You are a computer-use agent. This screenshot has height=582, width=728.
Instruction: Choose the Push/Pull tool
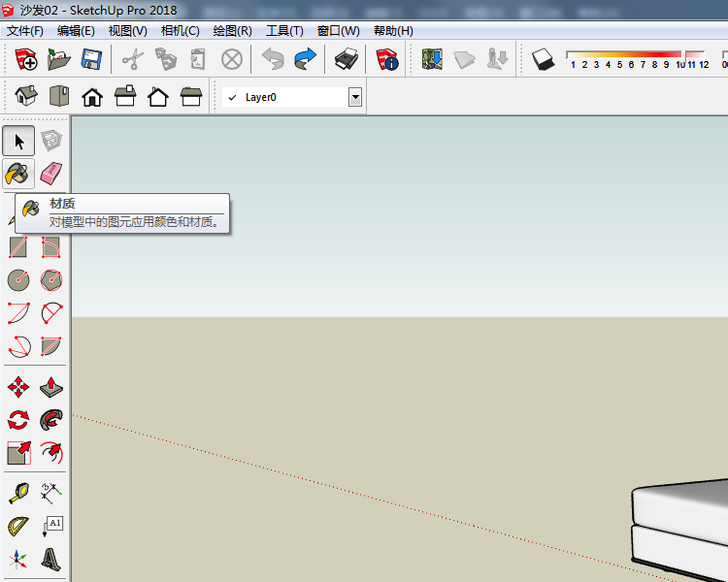pyautogui.click(x=51, y=388)
